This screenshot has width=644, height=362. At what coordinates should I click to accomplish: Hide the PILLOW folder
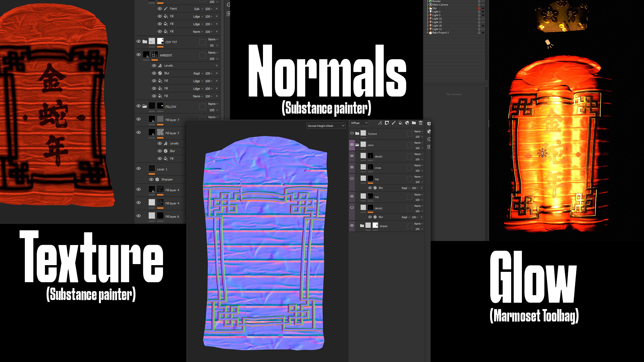139,106
